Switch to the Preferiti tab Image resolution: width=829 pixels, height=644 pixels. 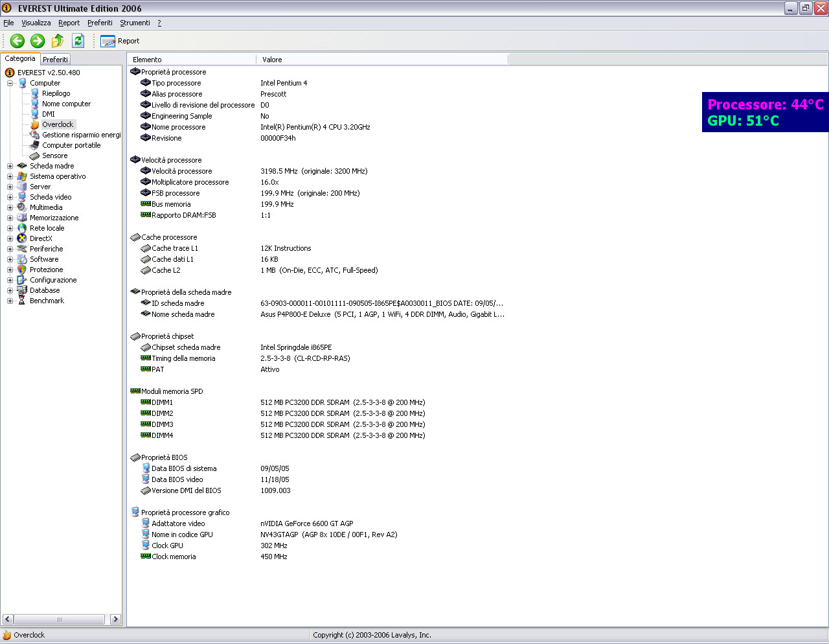click(55, 60)
